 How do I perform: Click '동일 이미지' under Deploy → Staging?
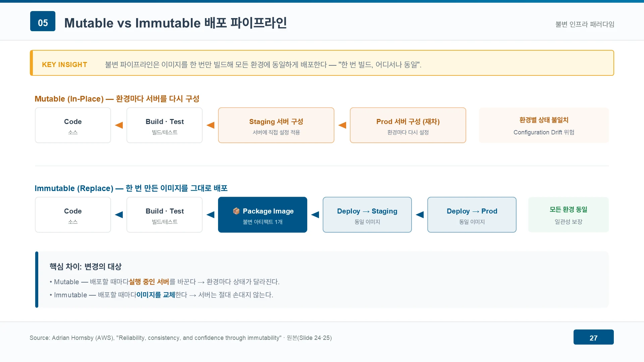(x=367, y=222)
